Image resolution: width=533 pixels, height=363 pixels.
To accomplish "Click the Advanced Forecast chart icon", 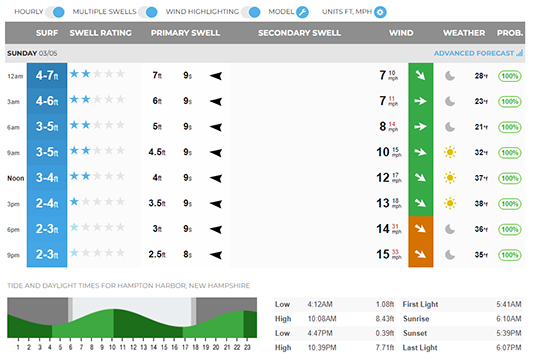I will 519,53.
